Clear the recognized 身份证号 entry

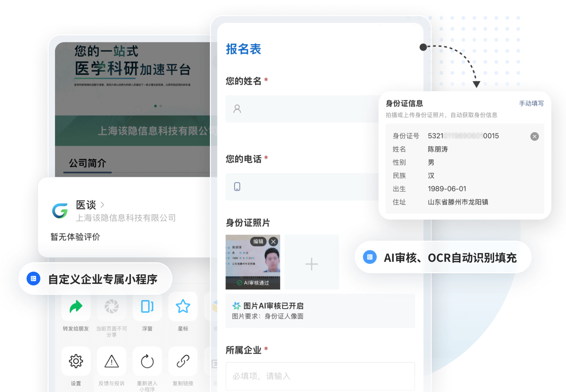click(x=534, y=136)
